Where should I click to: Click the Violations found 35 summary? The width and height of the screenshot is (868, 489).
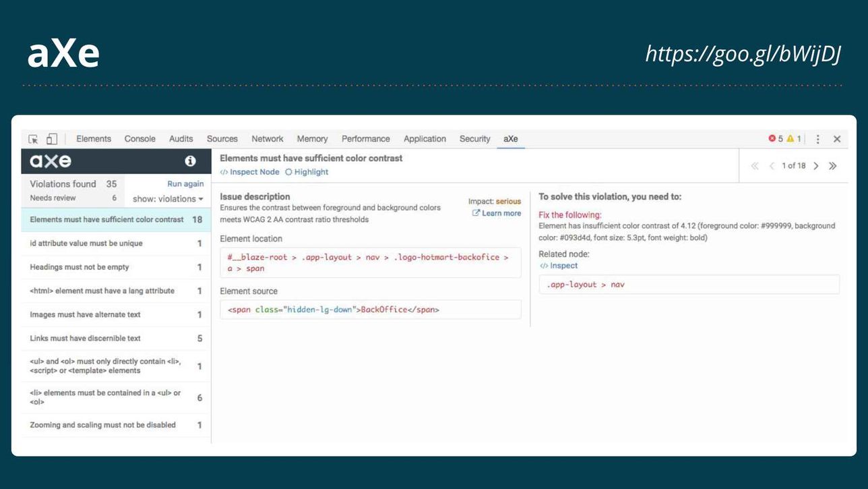click(73, 184)
